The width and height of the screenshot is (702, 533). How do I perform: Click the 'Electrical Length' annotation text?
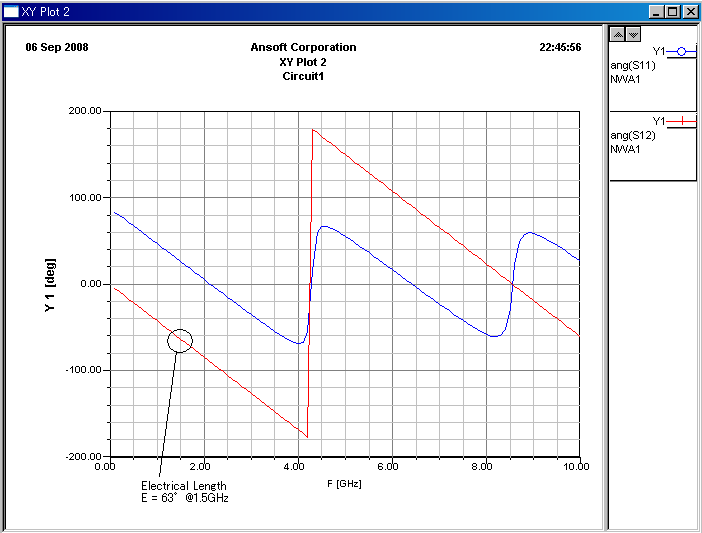[184, 486]
